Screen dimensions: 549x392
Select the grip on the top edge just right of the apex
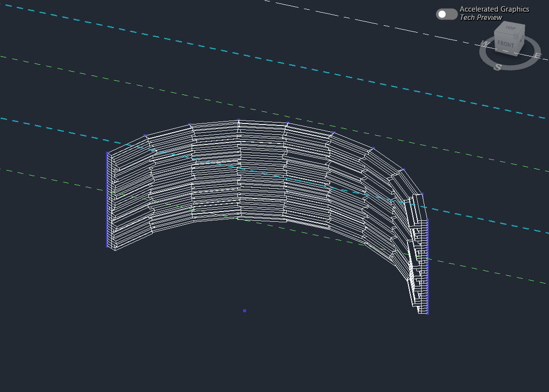[x=288, y=123]
